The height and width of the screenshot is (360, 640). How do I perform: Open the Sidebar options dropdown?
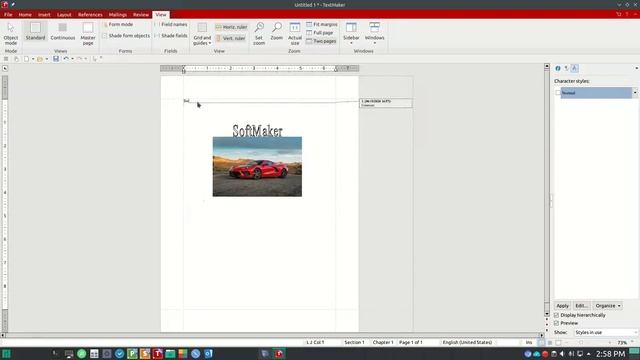(x=351, y=33)
